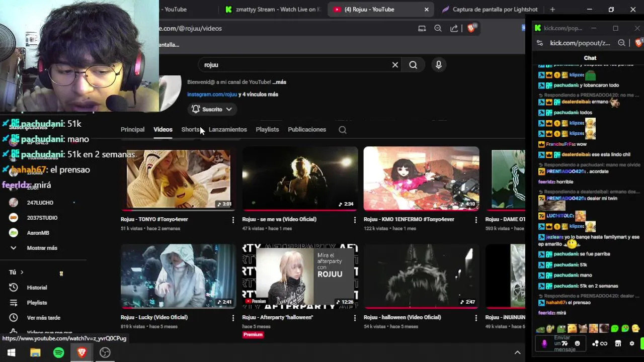The width and height of the screenshot is (644, 362).
Task: Clear the YouTube search box with the X
Action: point(395,65)
